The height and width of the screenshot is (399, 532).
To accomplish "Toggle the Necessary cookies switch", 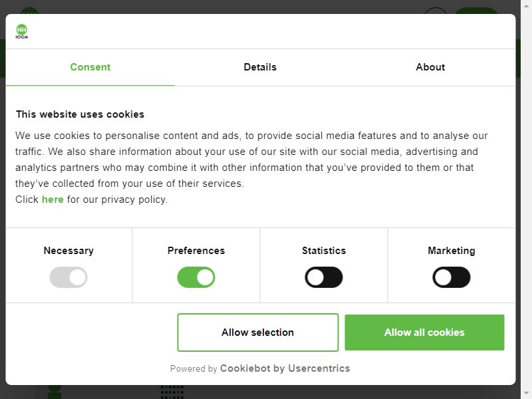I will [68, 277].
